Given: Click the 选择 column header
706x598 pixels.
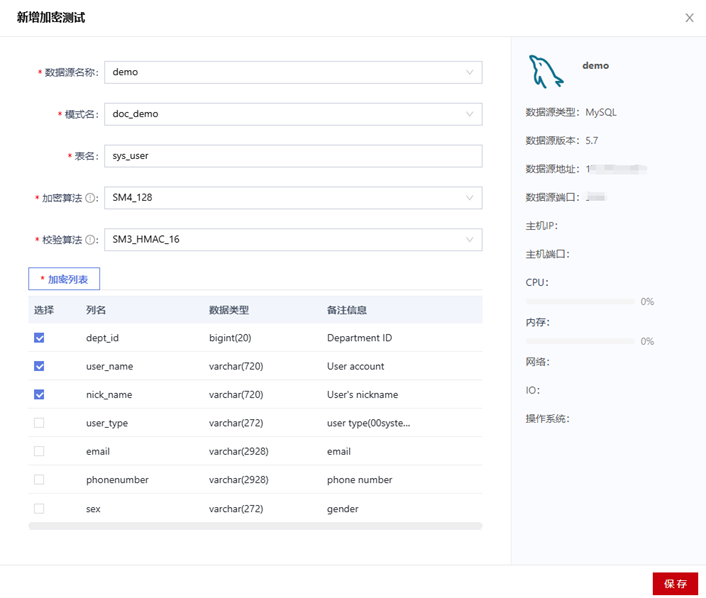Looking at the screenshot, I should (44, 310).
